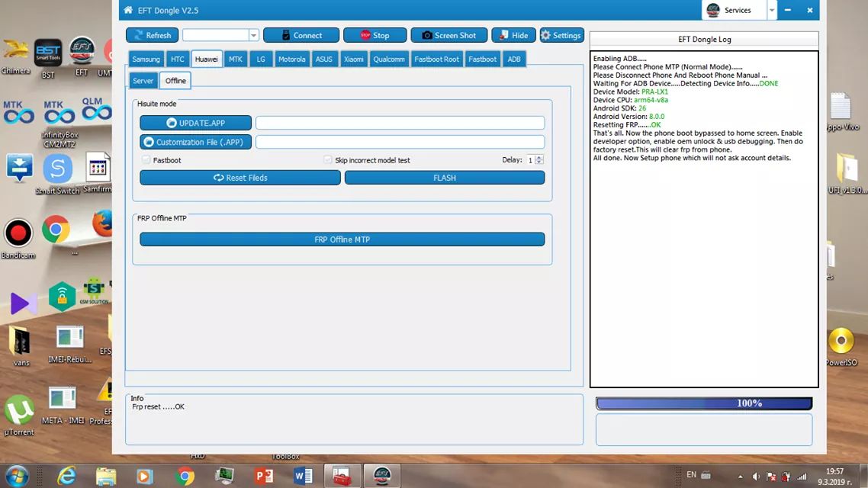The image size is (868, 488).
Task: Take a Screen Shot
Action: [x=449, y=35]
